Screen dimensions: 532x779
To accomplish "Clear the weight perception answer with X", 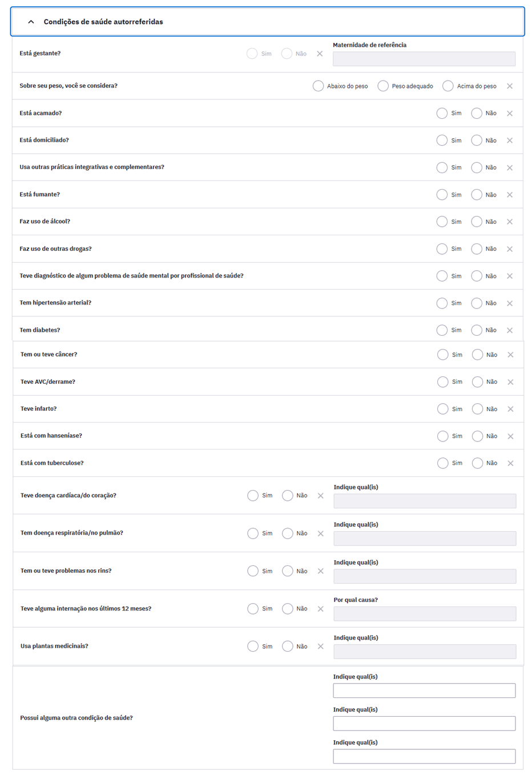I will (x=510, y=86).
